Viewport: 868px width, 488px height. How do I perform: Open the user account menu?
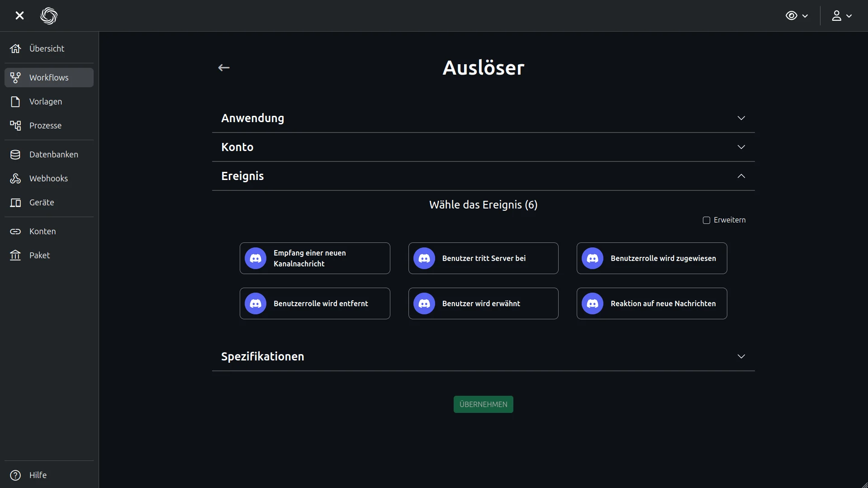click(x=841, y=16)
